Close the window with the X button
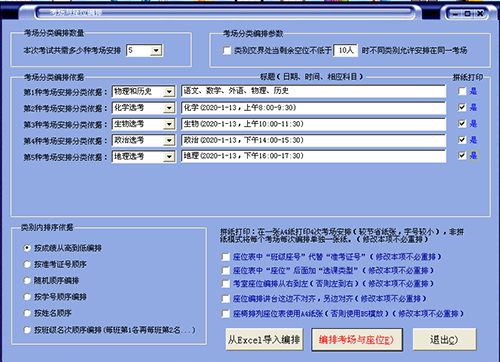 tap(480, 14)
